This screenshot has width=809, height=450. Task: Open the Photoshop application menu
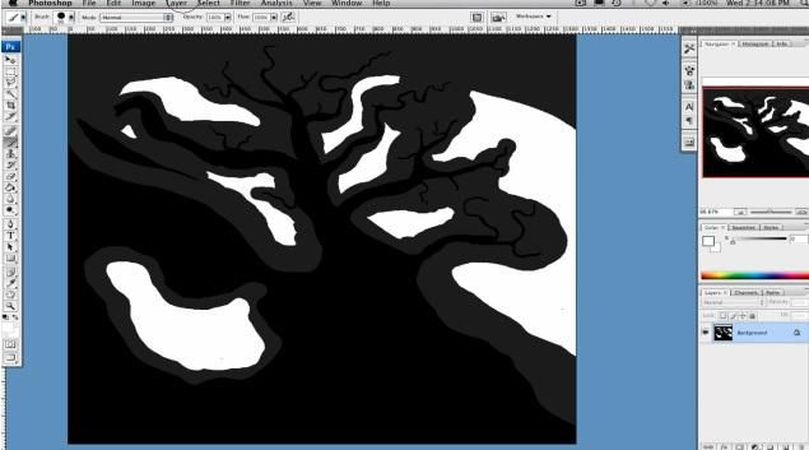(49, 4)
